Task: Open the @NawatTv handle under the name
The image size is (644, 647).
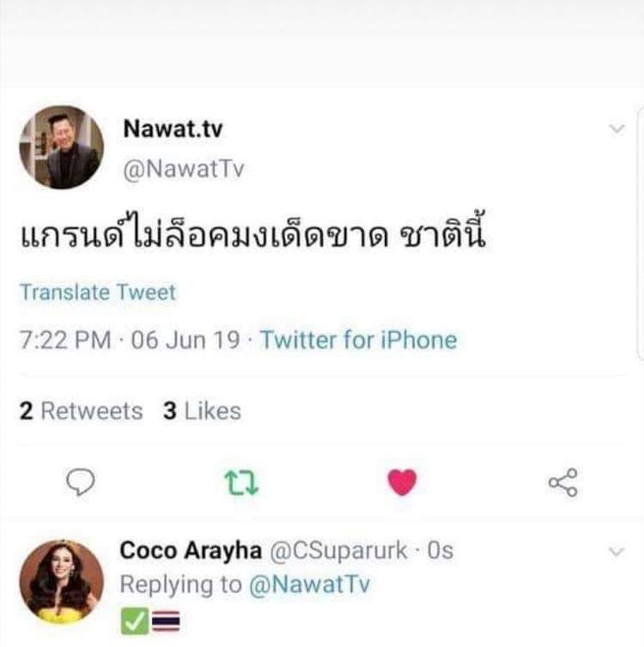Action: [184, 169]
